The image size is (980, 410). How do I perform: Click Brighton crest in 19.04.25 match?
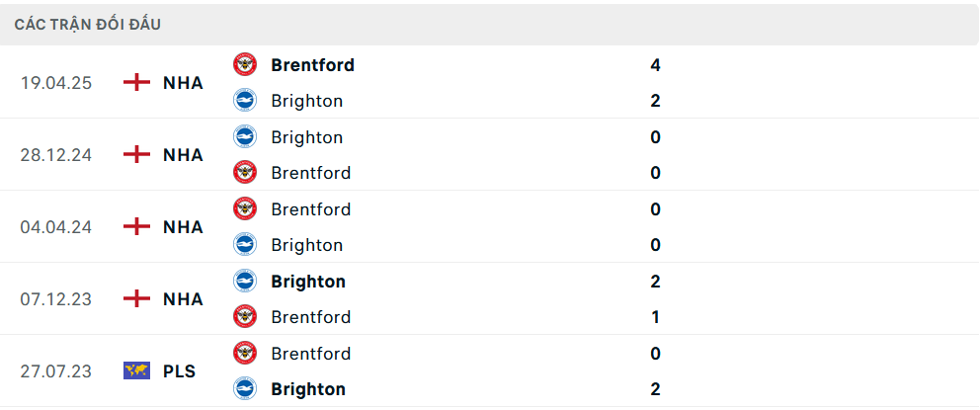coord(244,101)
